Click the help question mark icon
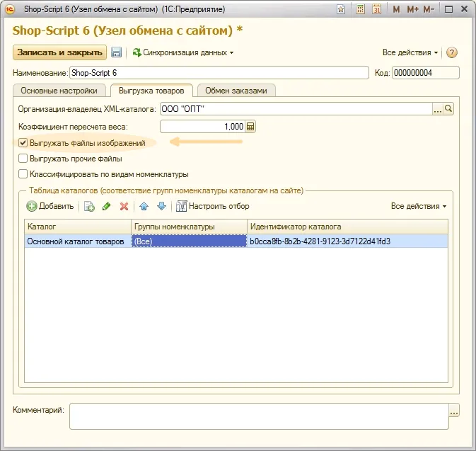The width and height of the screenshot is (476, 451). pos(452,52)
